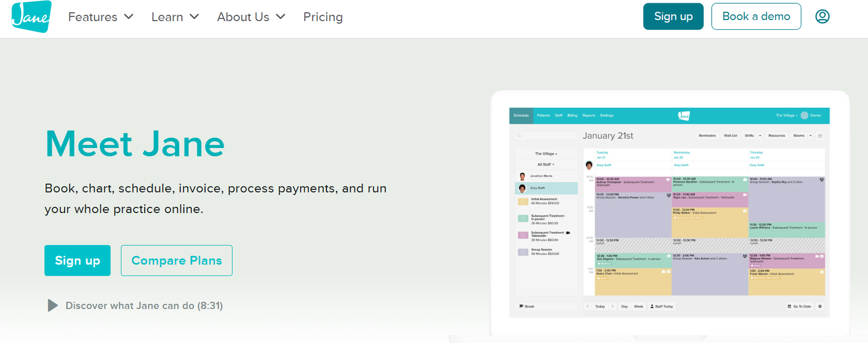Select the pink Subsequent Treatment Telehealth swatch
Image resolution: width=868 pixels, height=343 pixels.
point(523,235)
